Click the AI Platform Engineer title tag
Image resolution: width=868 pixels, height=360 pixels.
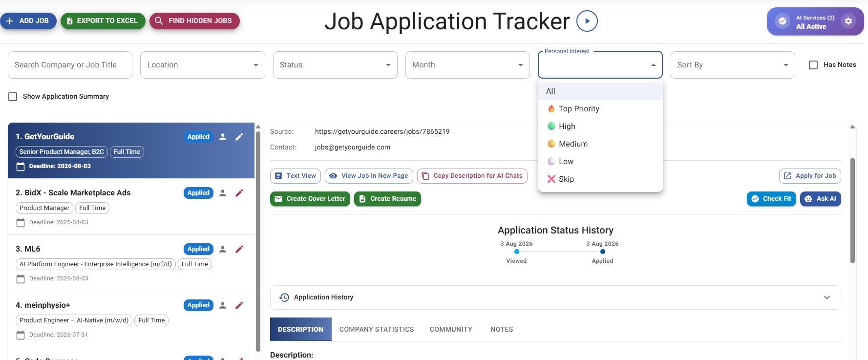click(96, 264)
